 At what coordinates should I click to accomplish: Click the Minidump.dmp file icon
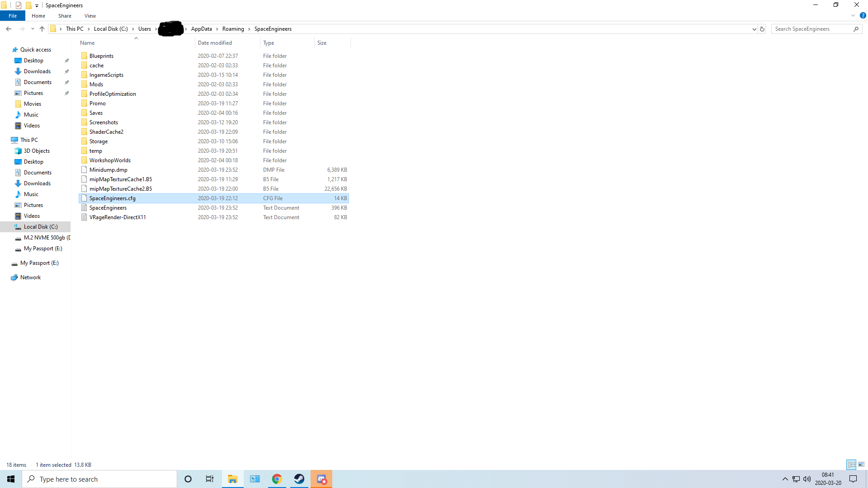click(84, 170)
